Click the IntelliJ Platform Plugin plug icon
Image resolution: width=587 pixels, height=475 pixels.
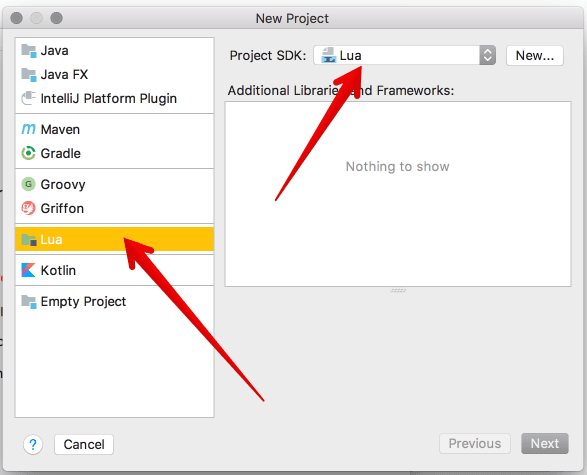[29, 98]
